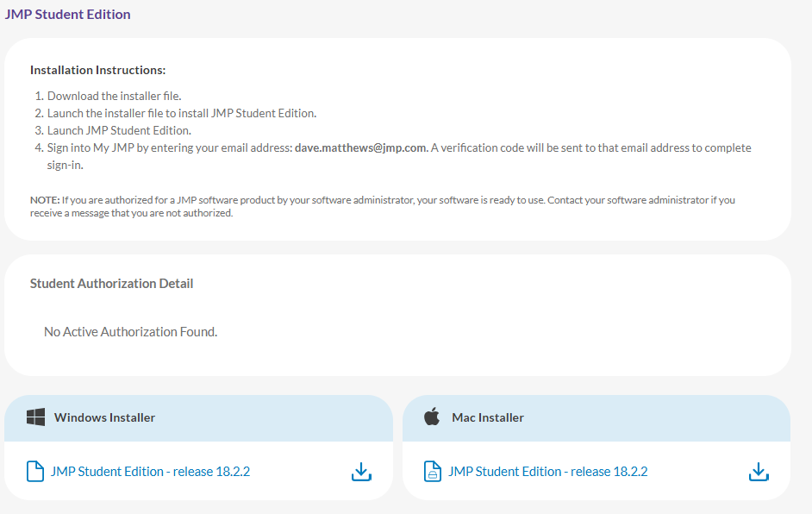Open the Windows JMP Student Edition release 18.2.2 link
812x514 pixels.
(x=150, y=472)
